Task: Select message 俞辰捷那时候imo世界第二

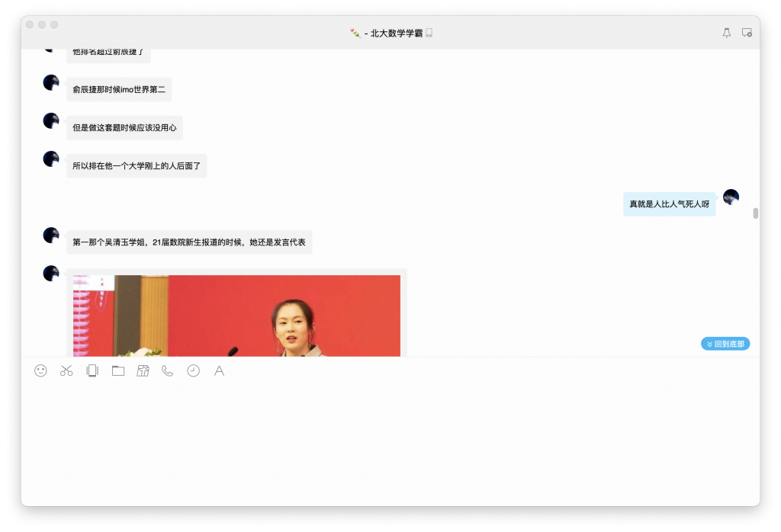Action: click(x=117, y=89)
